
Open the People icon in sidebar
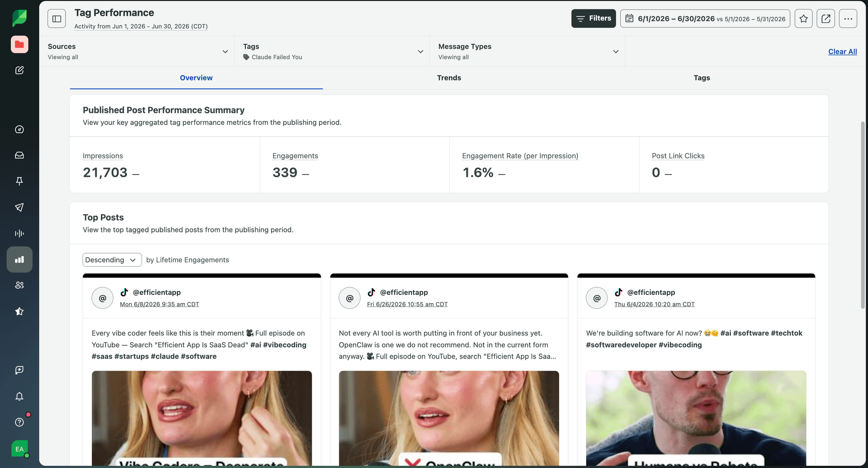19,285
